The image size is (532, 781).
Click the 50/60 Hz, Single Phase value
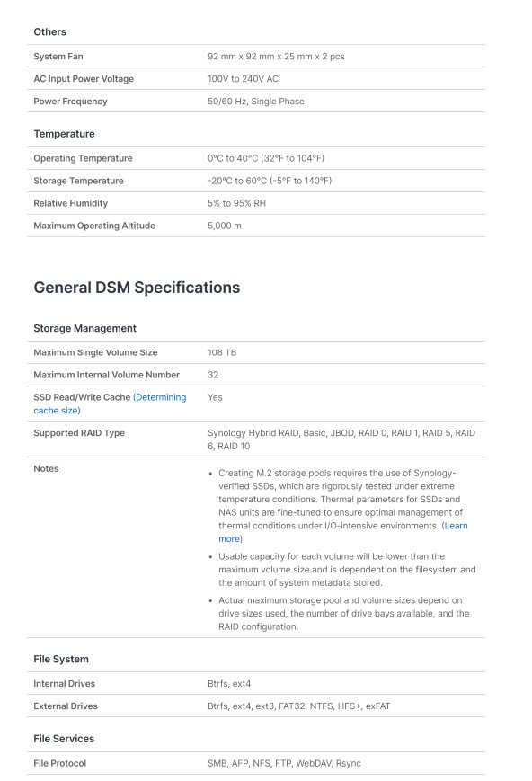(256, 102)
